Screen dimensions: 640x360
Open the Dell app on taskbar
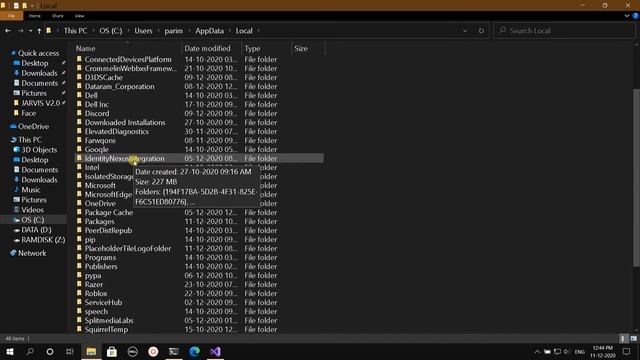click(x=133, y=351)
